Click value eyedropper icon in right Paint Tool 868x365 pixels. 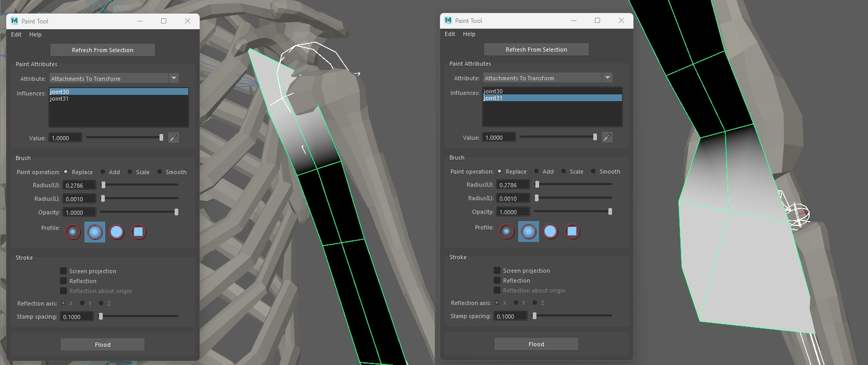(607, 138)
